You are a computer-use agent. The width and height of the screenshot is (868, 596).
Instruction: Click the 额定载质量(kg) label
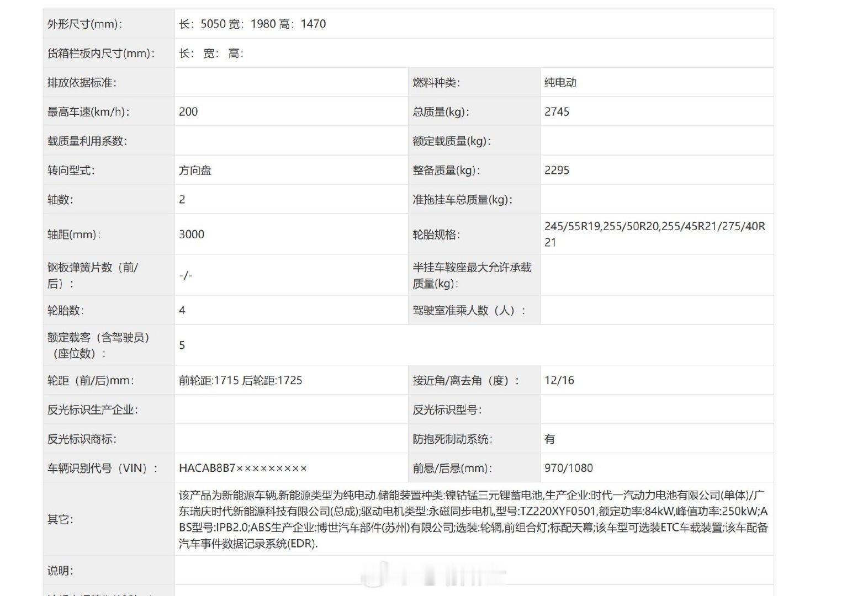click(x=452, y=141)
